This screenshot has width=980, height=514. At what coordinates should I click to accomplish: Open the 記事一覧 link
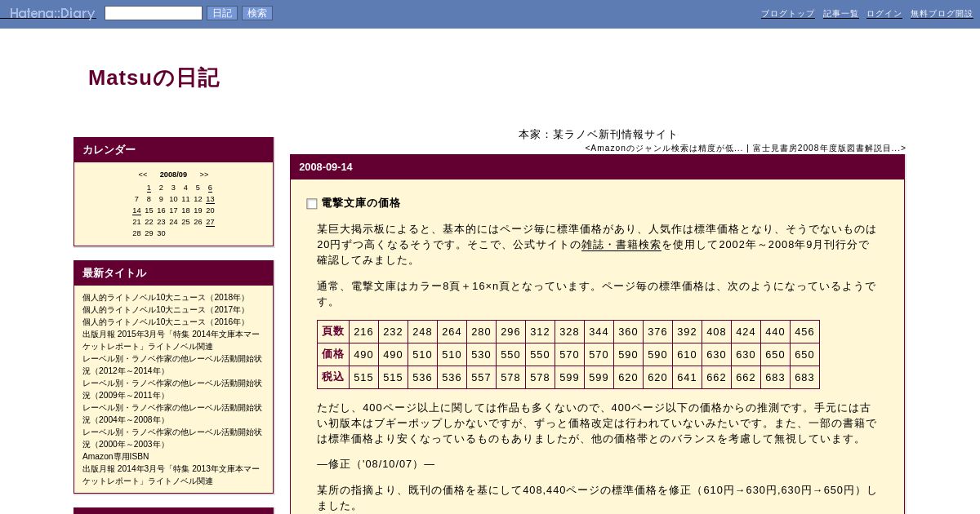point(840,14)
